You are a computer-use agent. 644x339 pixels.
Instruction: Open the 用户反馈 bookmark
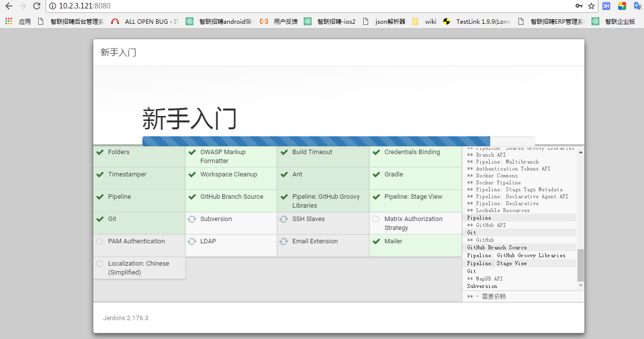coord(279,21)
